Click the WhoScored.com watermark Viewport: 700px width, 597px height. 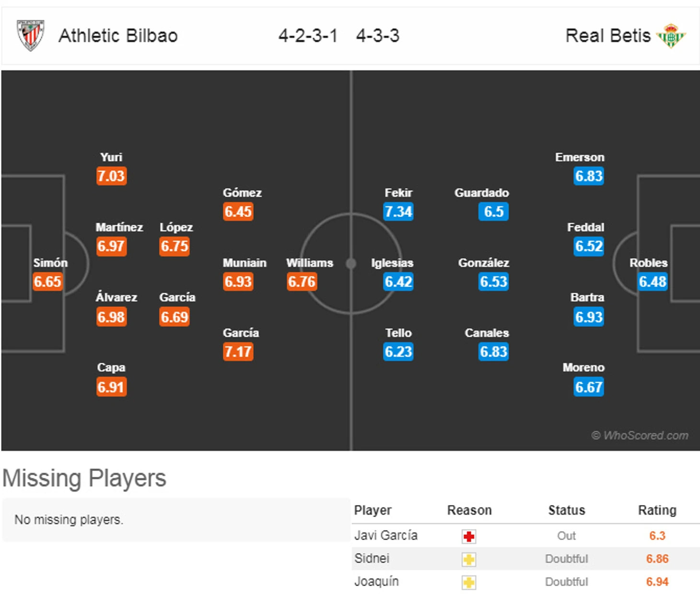[640, 435]
